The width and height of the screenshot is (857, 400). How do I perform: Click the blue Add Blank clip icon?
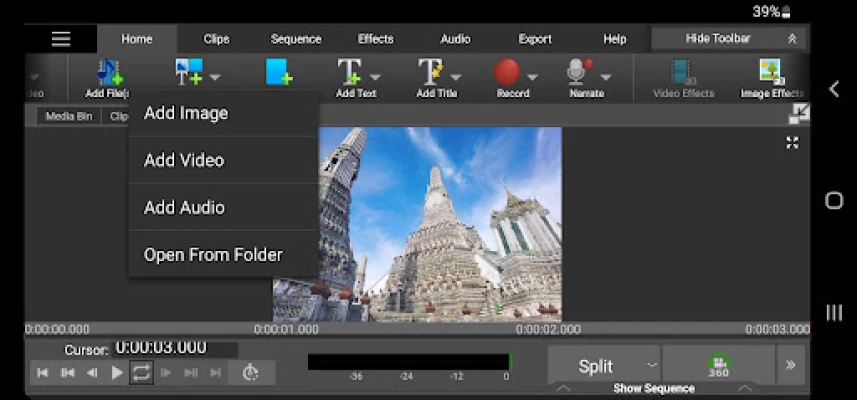coord(279,72)
